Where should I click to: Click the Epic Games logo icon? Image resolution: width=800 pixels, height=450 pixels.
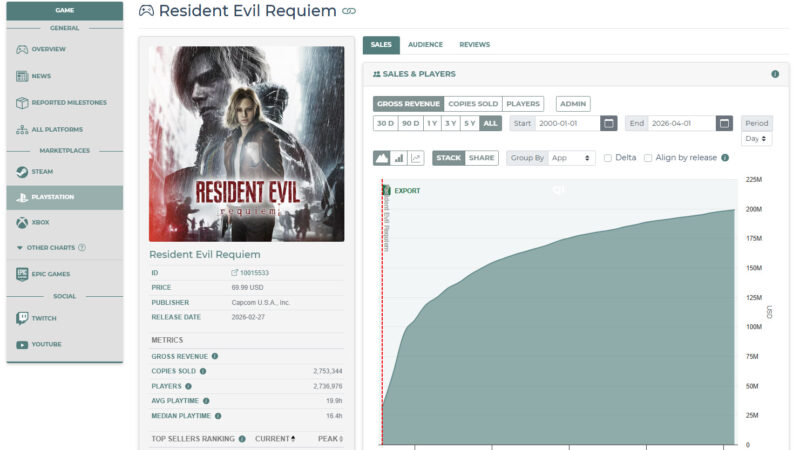(22, 274)
